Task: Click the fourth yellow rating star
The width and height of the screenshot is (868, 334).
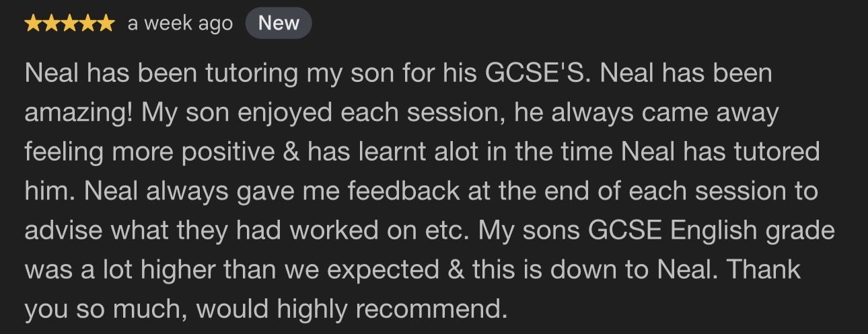Action: point(87,24)
